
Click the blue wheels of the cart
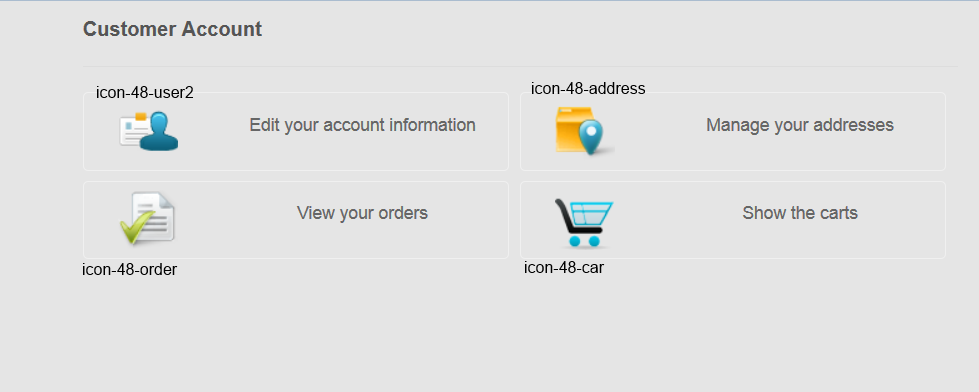[x=584, y=240]
